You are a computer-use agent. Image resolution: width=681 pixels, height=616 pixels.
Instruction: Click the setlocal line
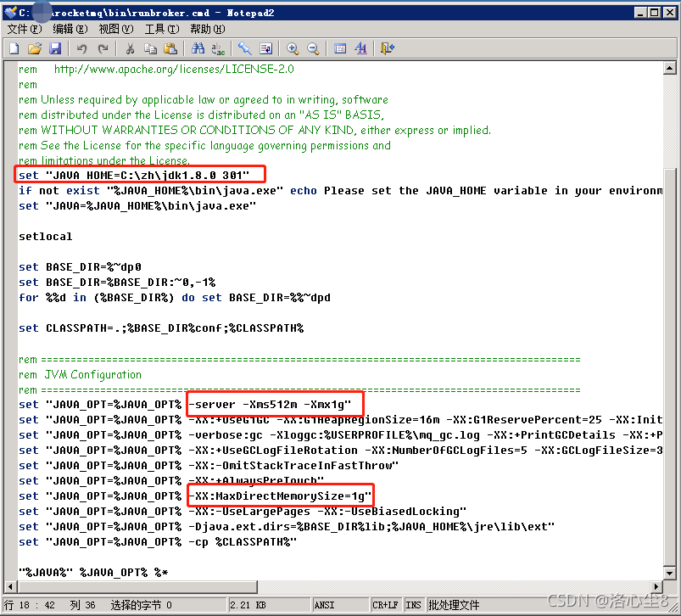46,237
